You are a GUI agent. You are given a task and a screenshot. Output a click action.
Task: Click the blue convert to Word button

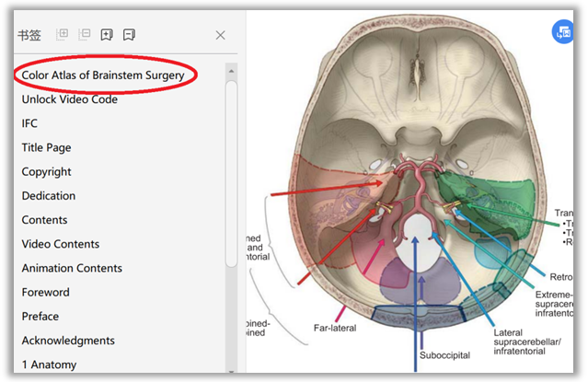point(561,31)
